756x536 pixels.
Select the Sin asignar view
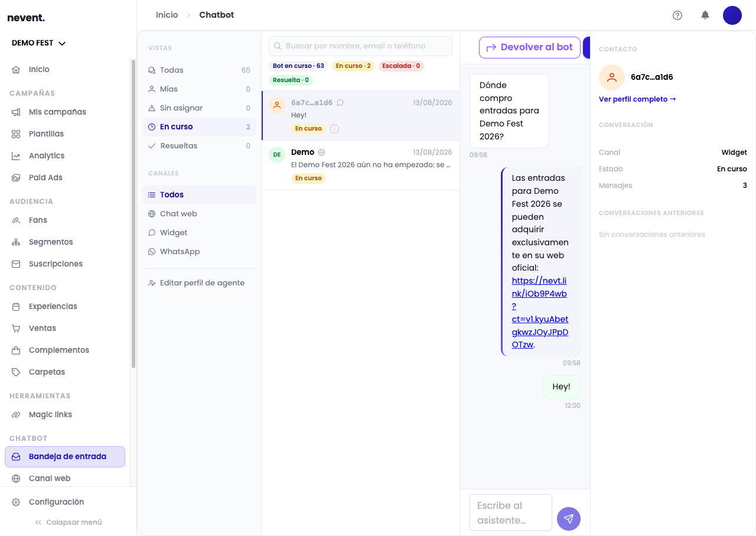[199, 108]
